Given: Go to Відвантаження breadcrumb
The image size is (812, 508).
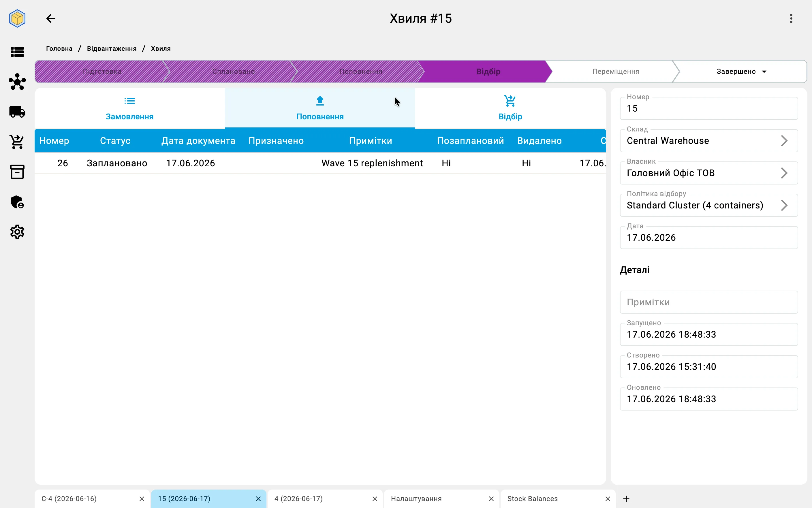Looking at the screenshot, I should (112, 48).
